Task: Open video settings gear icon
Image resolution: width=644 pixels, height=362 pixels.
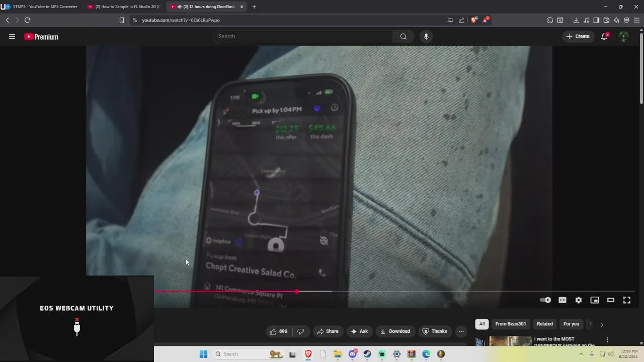Action: (579, 300)
